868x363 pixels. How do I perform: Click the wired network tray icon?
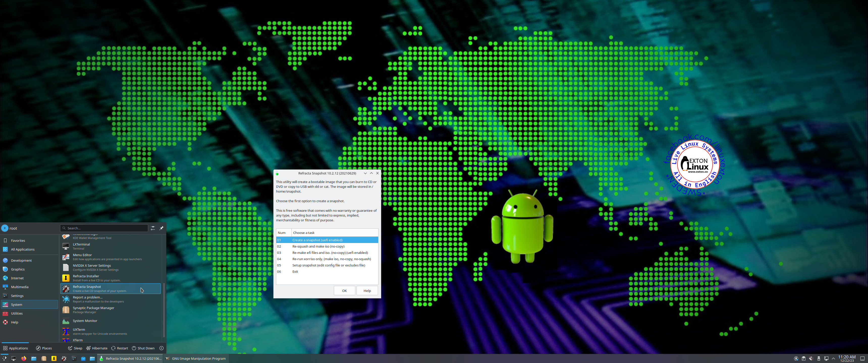click(x=826, y=358)
